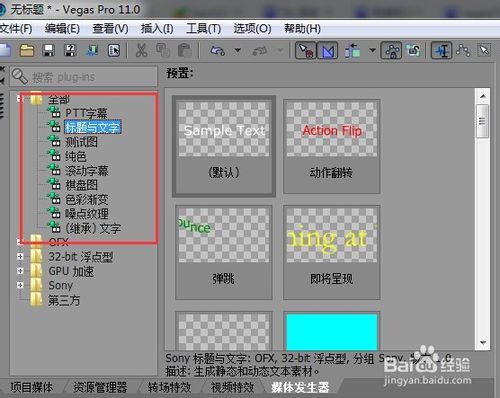Expand the Sony folder node
The height and width of the screenshot is (398, 500).
[20, 285]
